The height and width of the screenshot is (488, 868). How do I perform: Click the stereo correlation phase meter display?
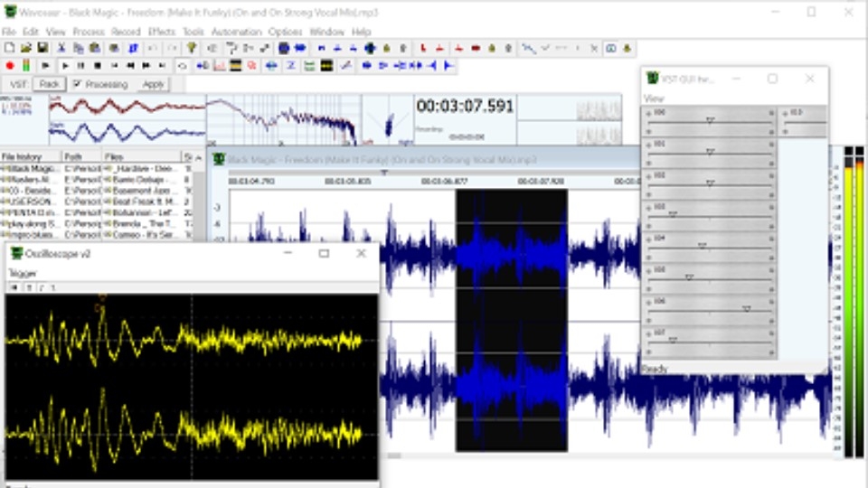[x=389, y=120]
